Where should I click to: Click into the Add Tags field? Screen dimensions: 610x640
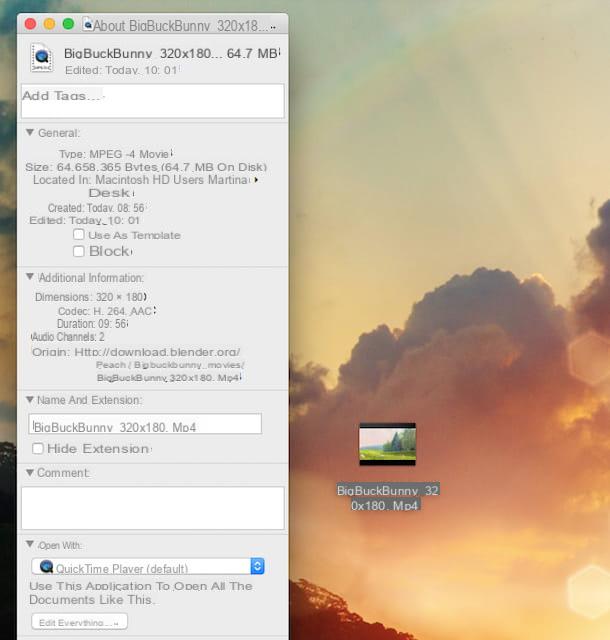click(x=153, y=101)
